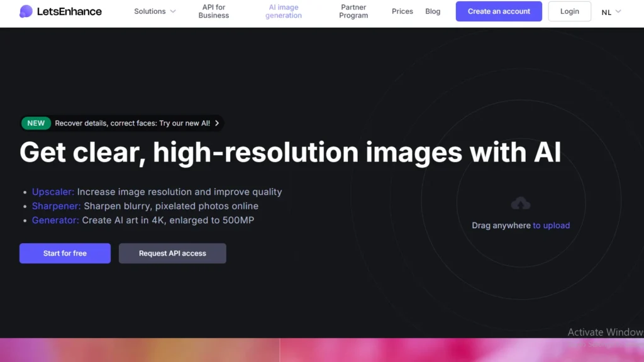Viewport: 644px width, 362px height.
Task: Follow the Generator link
Action: (55, 220)
